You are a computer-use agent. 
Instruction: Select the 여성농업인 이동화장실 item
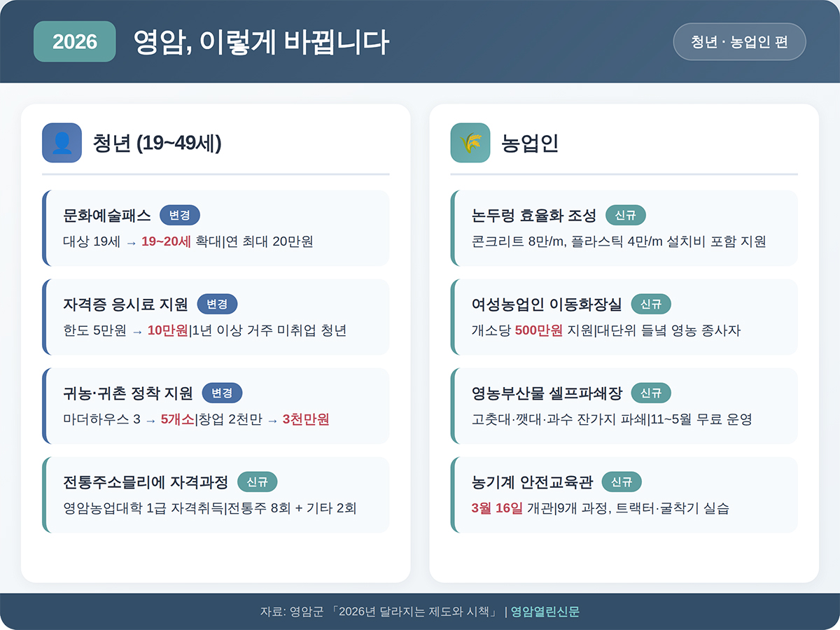pyautogui.click(x=624, y=317)
